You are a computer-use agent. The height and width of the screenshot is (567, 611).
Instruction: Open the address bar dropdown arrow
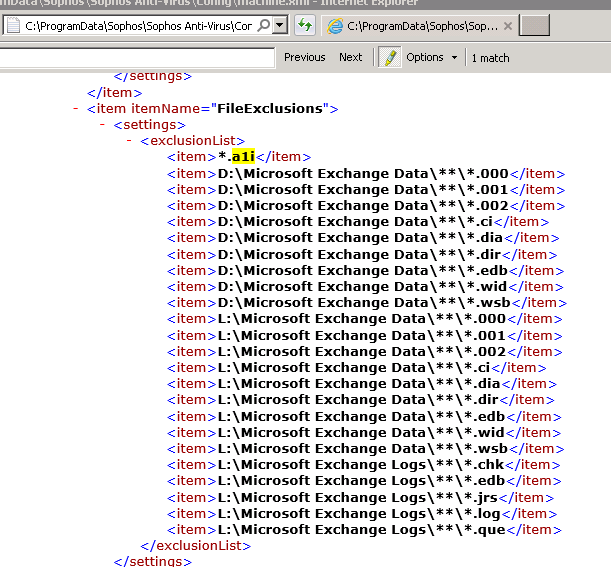[x=279, y=25]
